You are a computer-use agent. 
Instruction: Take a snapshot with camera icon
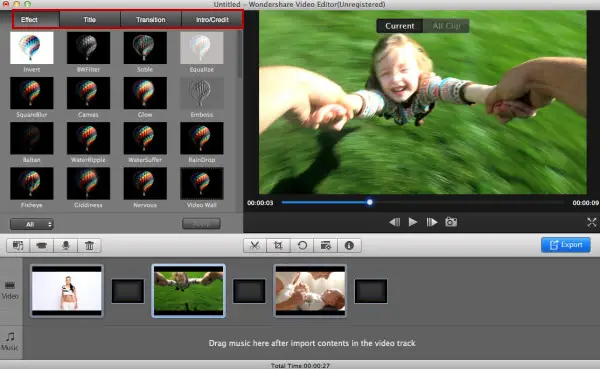(x=451, y=222)
